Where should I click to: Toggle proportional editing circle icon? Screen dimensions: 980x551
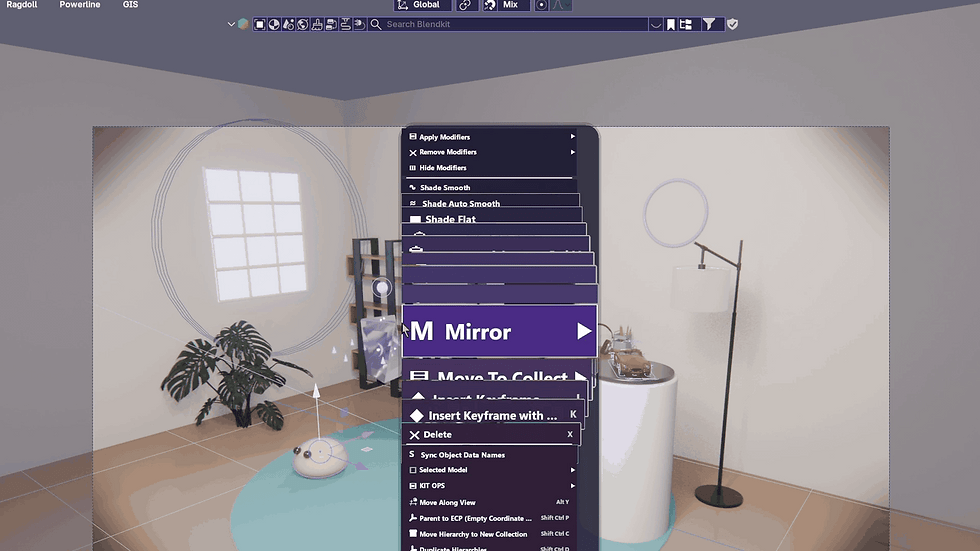click(x=541, y=5)
